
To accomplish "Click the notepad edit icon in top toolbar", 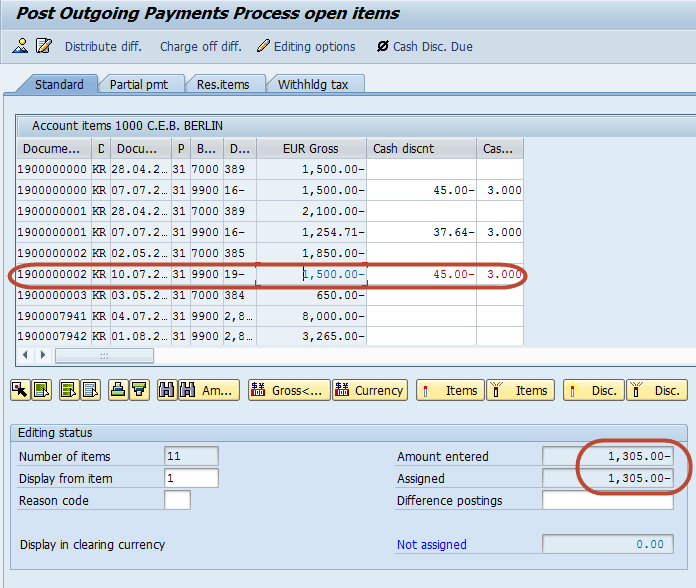I will click(x=43, y=46).
